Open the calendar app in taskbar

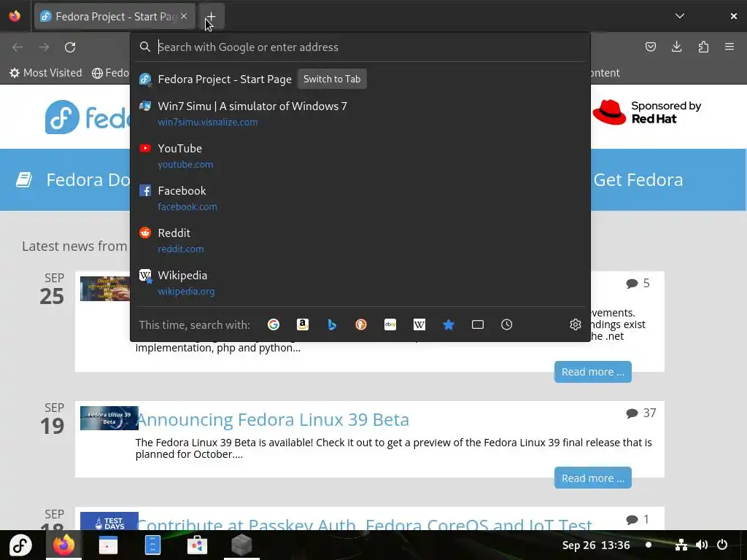108,545
